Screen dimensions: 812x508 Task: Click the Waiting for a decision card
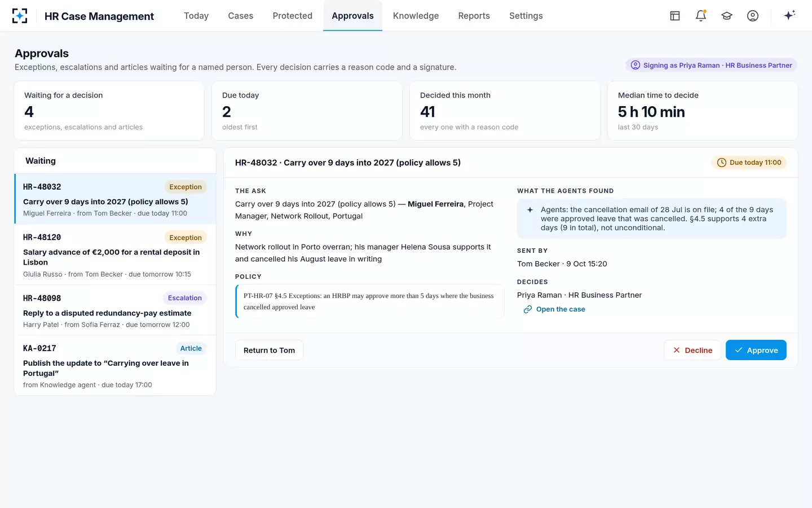click(109, 111)
